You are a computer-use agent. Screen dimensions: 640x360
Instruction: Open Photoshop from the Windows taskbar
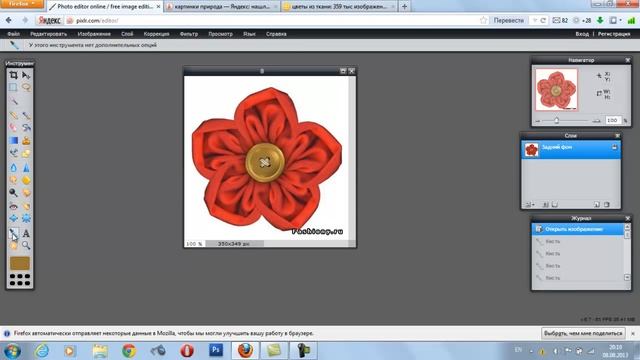(216, 350)
